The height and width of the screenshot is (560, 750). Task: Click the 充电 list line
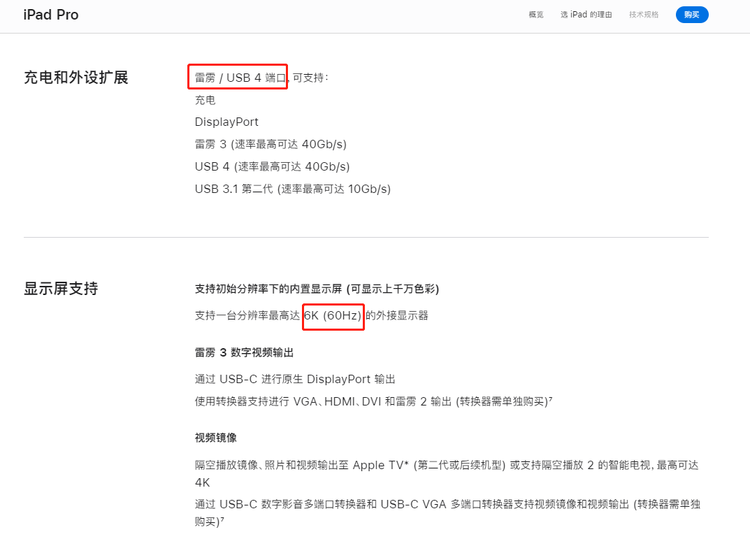pyautogui.click(x=205, y=100)
